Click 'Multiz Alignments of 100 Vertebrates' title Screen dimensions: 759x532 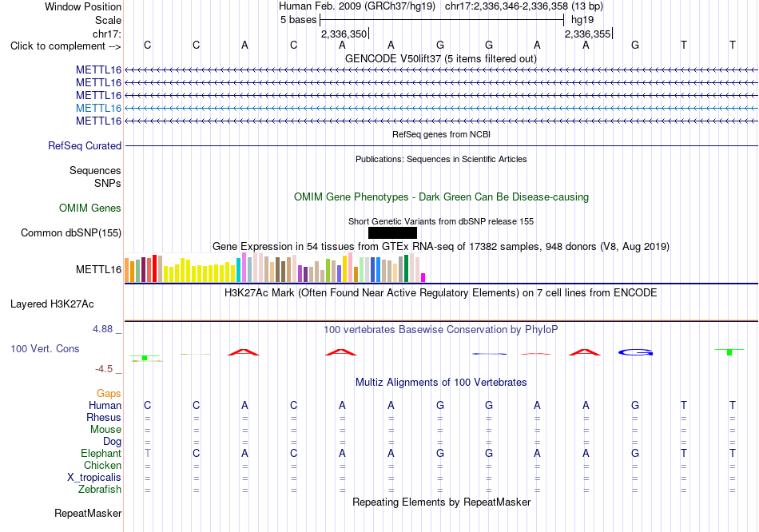[x=441, y=383]
